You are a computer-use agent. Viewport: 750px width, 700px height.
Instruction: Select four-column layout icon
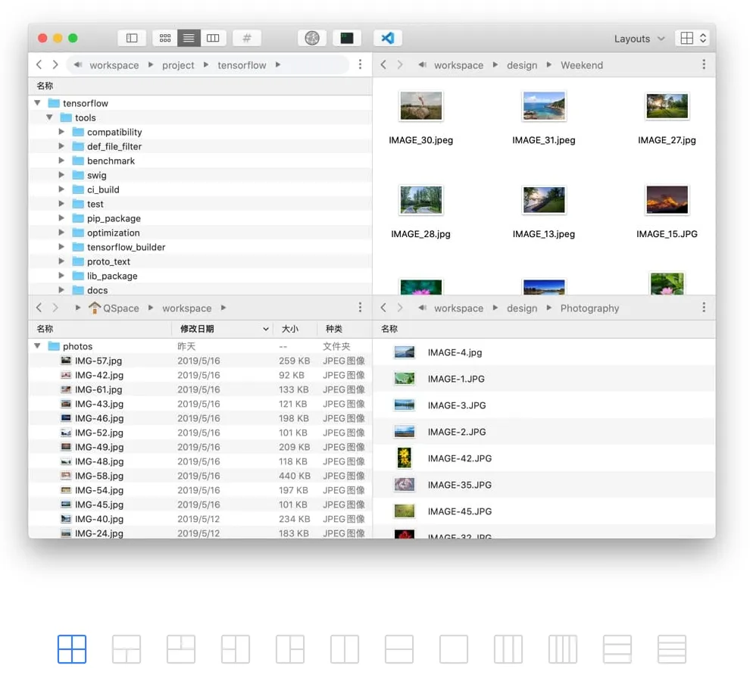pyautogui.click(x=562, y=649)
